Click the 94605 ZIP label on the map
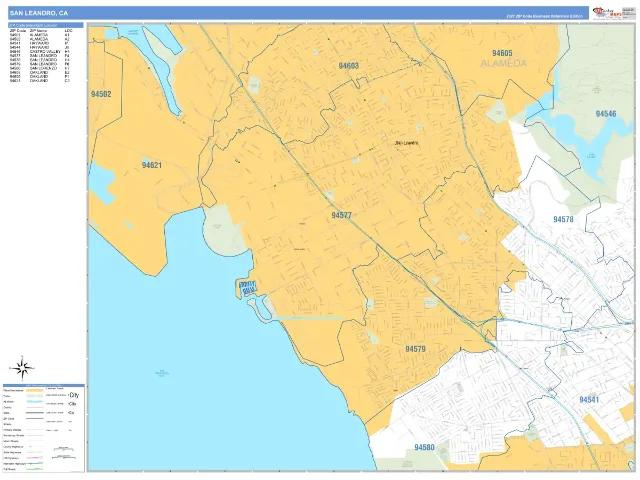This screenshot has height=480, width=640. tap(502, 53)
